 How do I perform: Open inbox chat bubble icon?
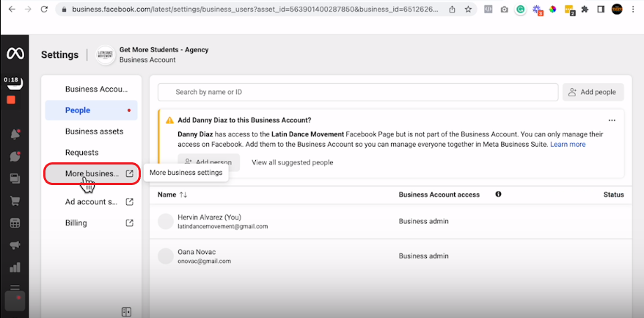click(15, 156)
